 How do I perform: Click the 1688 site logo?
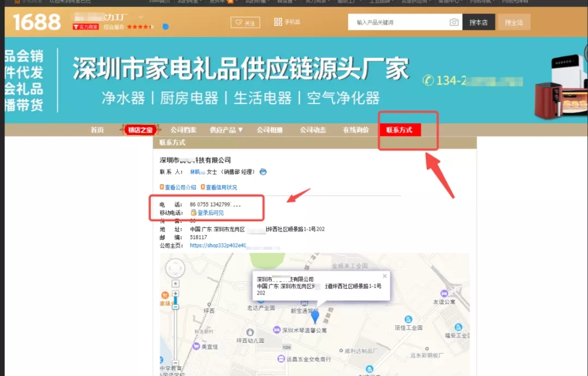coord(37,22)
